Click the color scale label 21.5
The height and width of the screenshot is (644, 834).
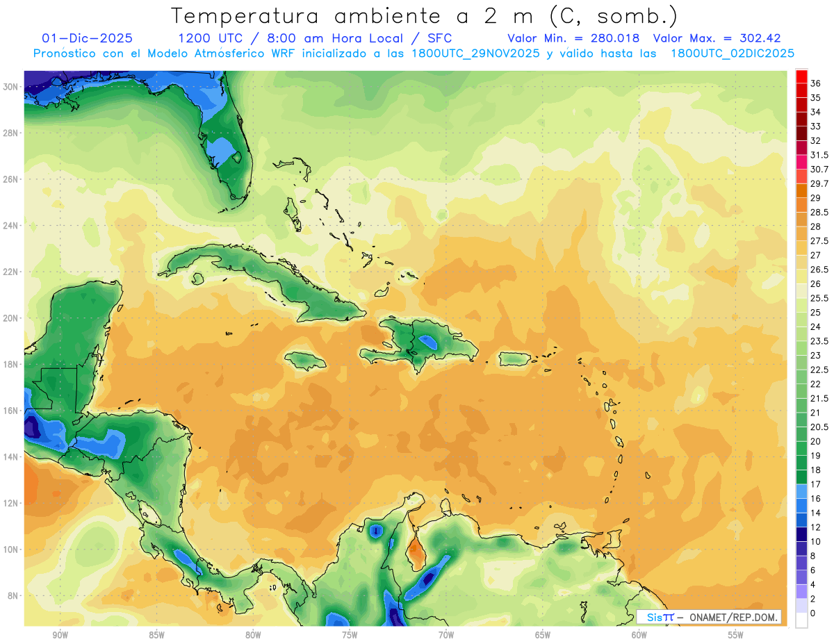pos(819,398)
